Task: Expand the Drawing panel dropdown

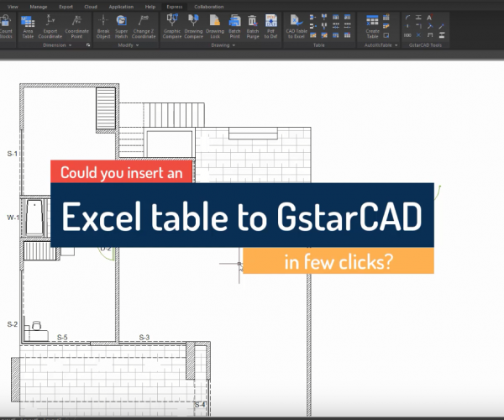Action: pyautogui.click(x=234, y=45)
